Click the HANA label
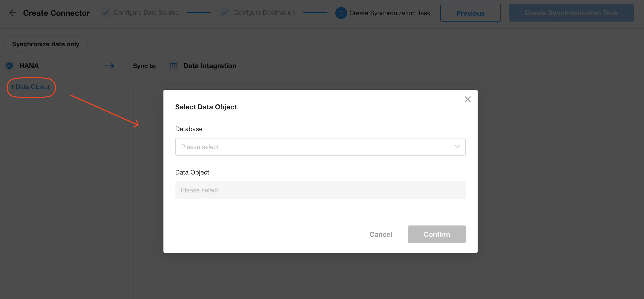The height and width of the screenshot is (299, 644). pos(29,66)
